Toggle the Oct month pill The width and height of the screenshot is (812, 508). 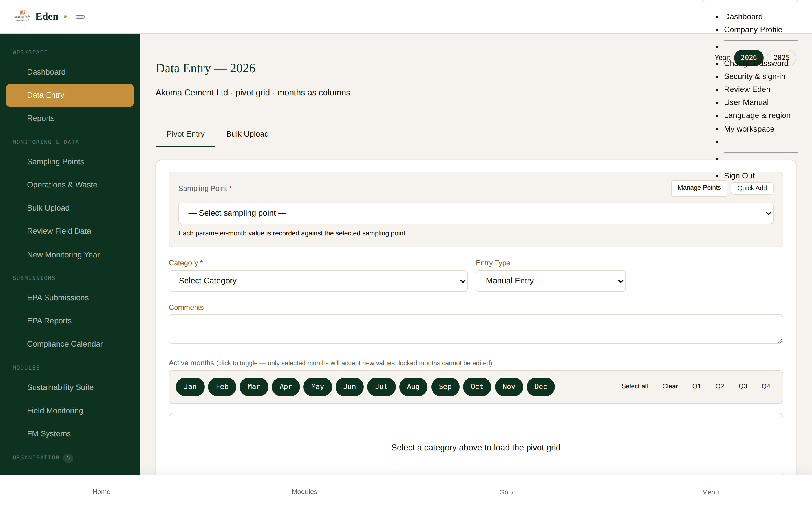coord(477,387)
